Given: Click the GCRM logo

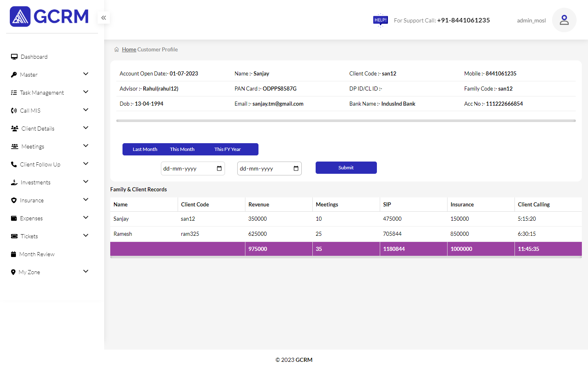Looking at the screenshot, I should click(x=49, y=17).
